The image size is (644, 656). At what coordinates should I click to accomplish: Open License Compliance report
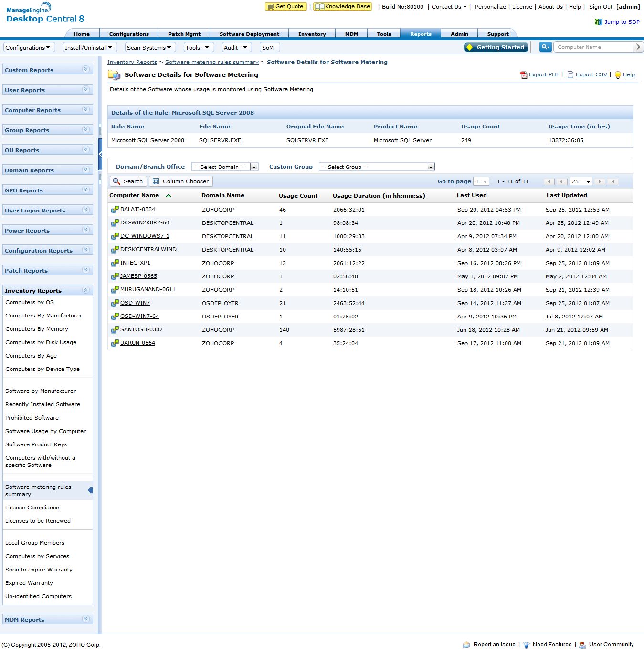pos(32,508)
